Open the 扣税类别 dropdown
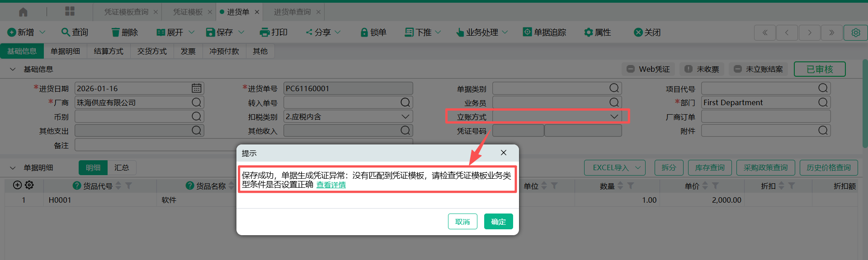The image size is (868, 260). [405, 116]
